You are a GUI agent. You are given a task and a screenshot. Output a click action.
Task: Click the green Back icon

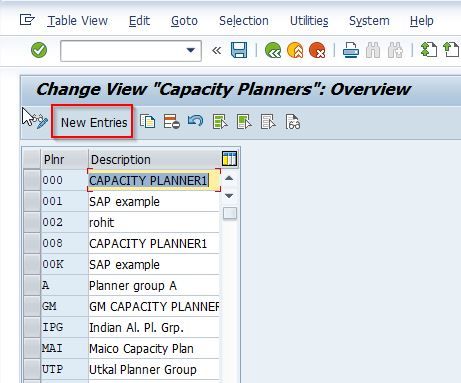click(273, 50)
